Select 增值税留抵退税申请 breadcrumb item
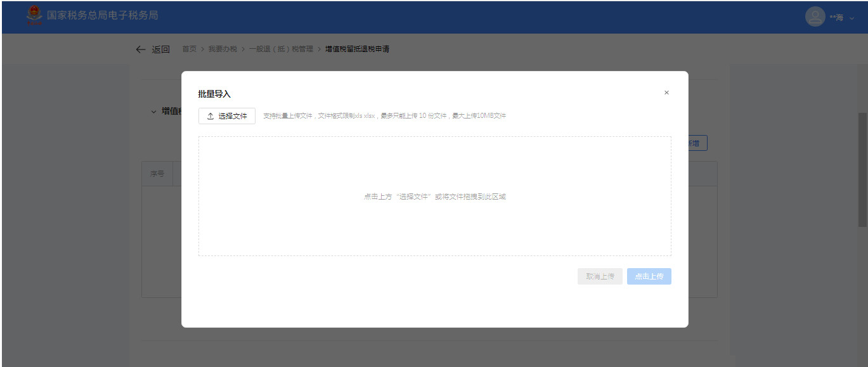The height and width of the screenshot is (367, 868). click(357, 49)
